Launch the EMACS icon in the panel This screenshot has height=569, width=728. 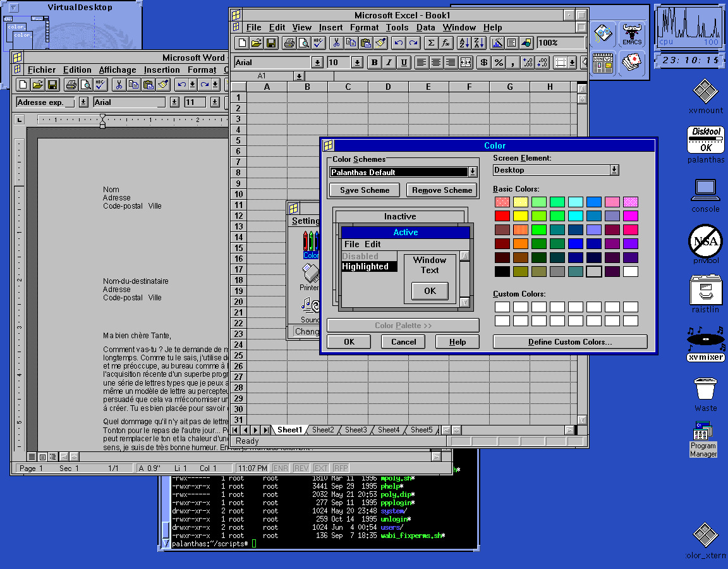pos(632,35)
